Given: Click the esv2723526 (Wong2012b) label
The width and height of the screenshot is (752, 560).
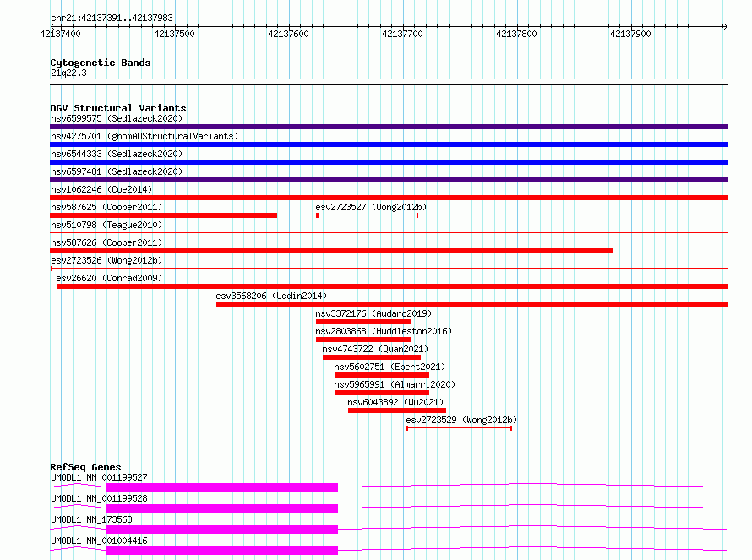Looking at the screenshot, I should coord(106,260).
